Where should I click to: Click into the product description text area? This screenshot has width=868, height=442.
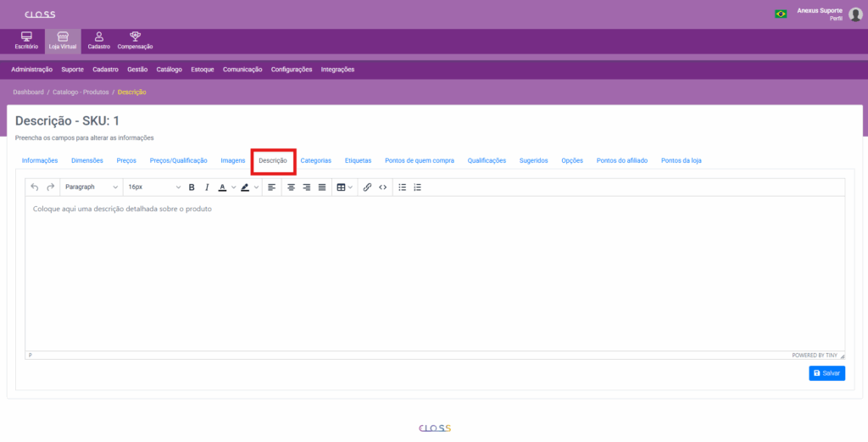coord(434,271)
